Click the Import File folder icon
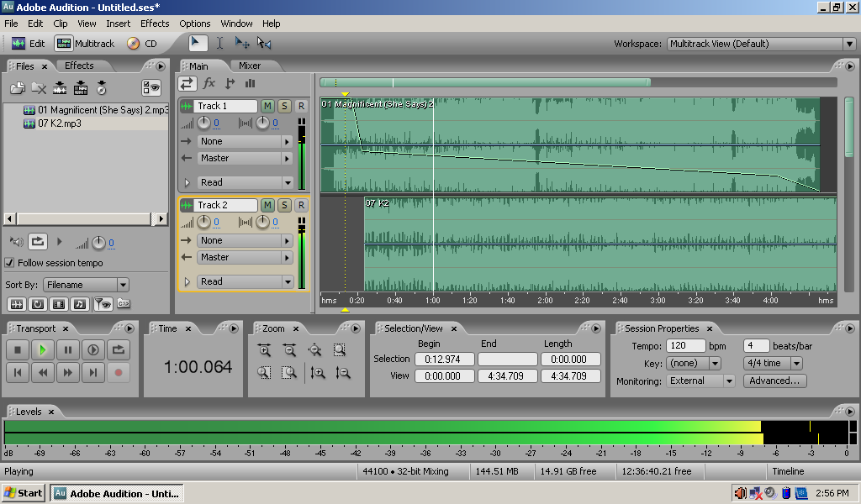Image resolution: width=861 pixels, height=504 pixels. 17,87
